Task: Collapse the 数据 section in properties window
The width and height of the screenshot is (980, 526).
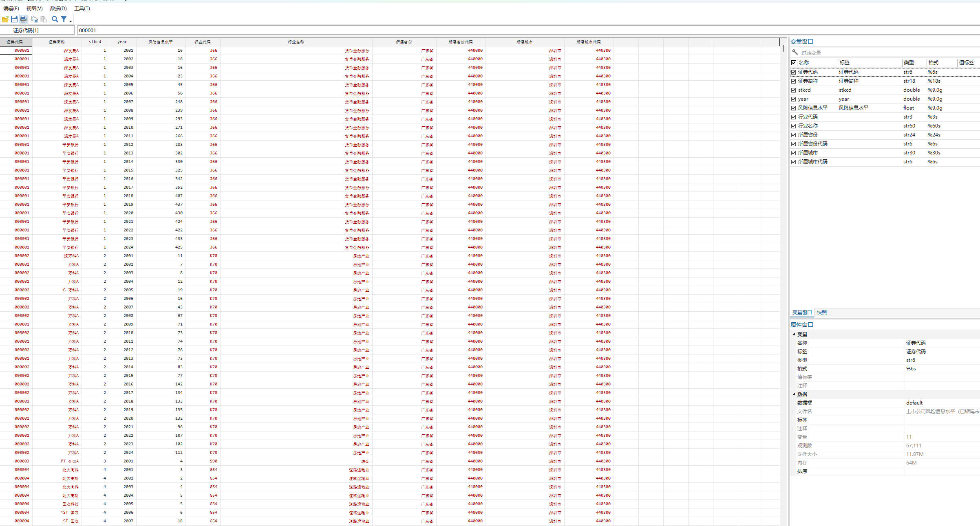Action: pyautogui.click(x=794, y=394)
